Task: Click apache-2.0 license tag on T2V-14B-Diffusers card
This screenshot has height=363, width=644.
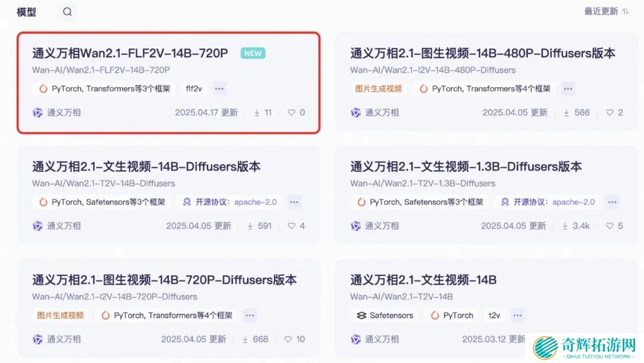Action: click(x=255, y=202)
